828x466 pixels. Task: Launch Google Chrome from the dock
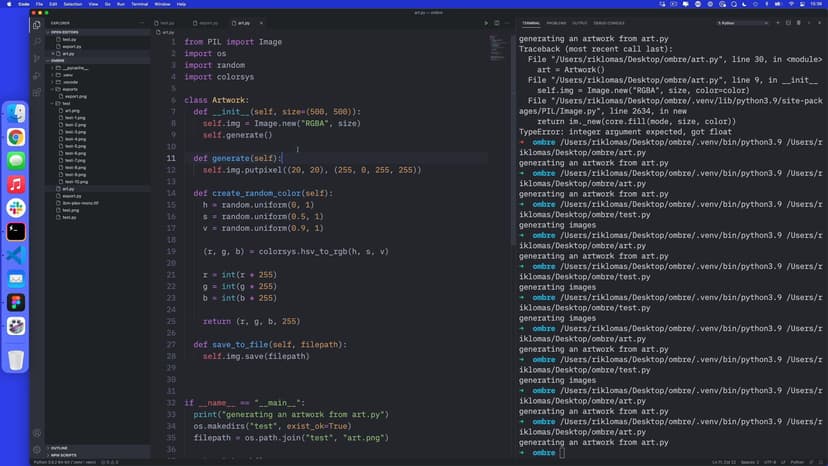16,137
